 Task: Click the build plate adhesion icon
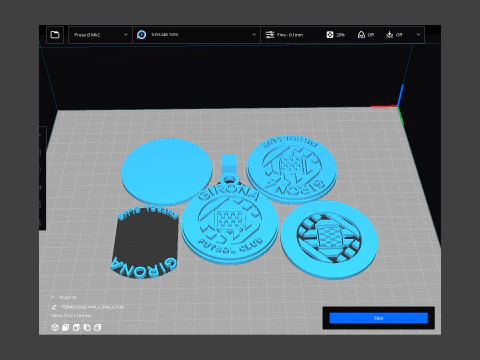tap(389, 35)
